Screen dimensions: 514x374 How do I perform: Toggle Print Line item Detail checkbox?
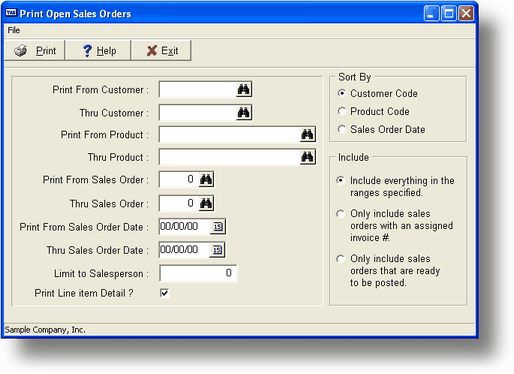pyautogui.click(x=164, y=293)
